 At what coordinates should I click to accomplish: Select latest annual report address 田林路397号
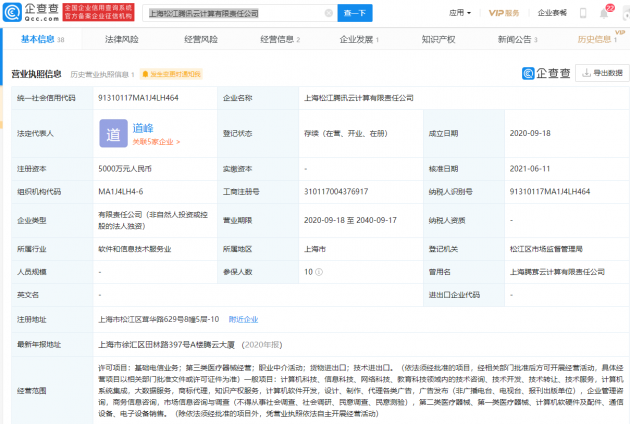click(x=166, y=345)
